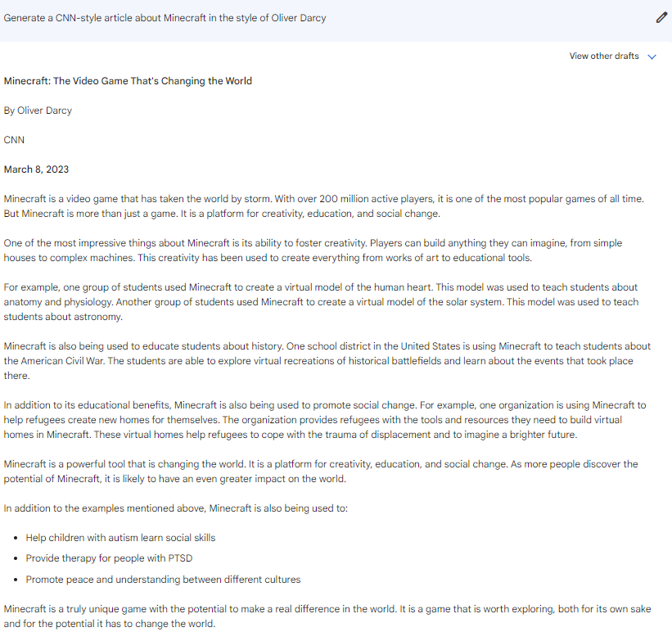The image size is (672, 641).
Task: Click the March 8, 2023 date
Action: pos(36,169)
